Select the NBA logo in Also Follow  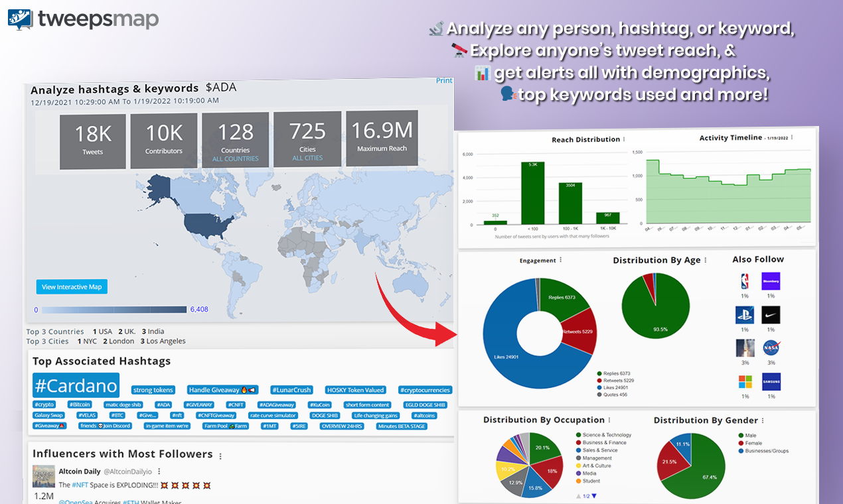745,281
